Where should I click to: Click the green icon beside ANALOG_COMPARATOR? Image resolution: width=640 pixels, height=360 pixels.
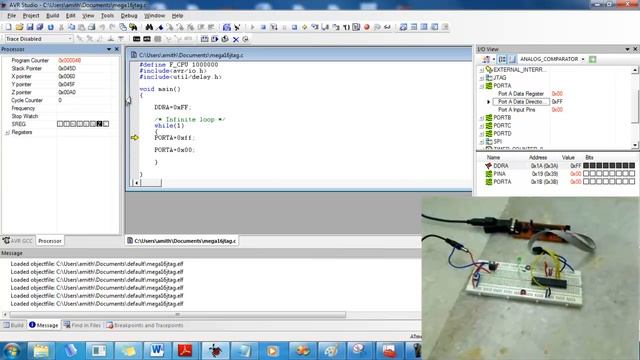coord(593,59)
